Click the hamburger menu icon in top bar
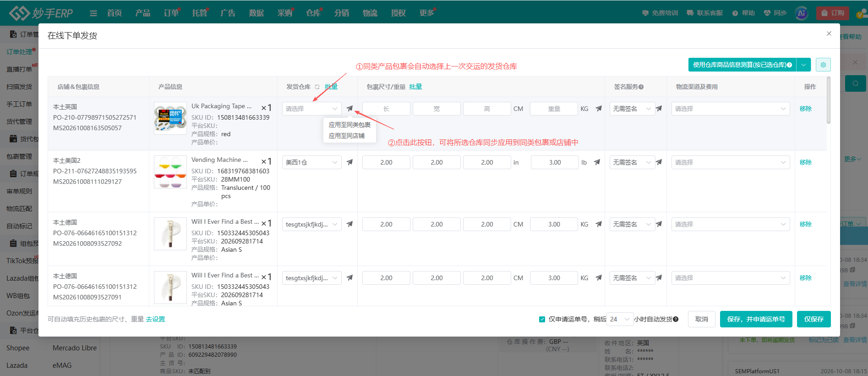Screen dimensions: 868x376 93,13
